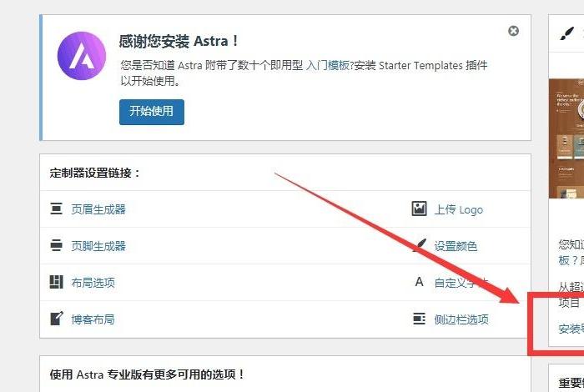Viewport: 584px width, 392px height.
Task: Click the 开始使用 button
Action: [x=152, y=112]
